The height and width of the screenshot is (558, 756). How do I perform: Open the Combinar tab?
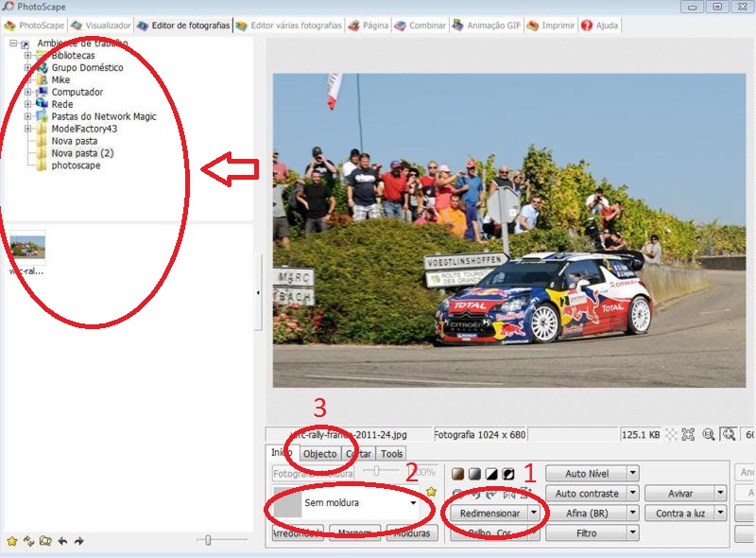[420, 26]
